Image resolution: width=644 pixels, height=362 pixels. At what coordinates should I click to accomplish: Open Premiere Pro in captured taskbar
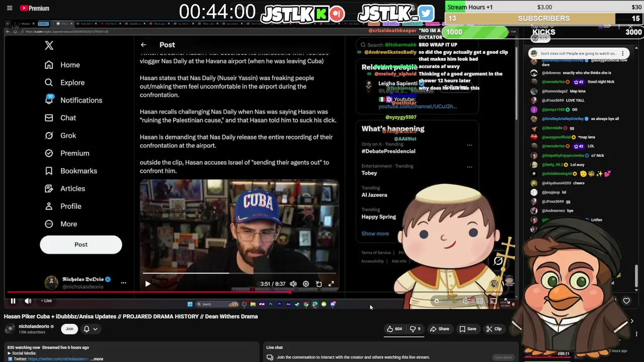[x=279, y=304]
